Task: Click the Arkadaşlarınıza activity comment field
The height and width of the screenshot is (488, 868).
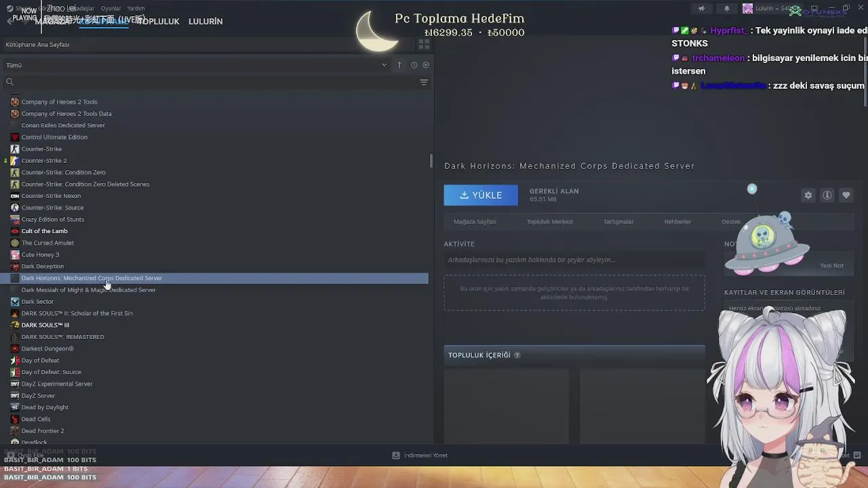Action: [x=574, y=260]
